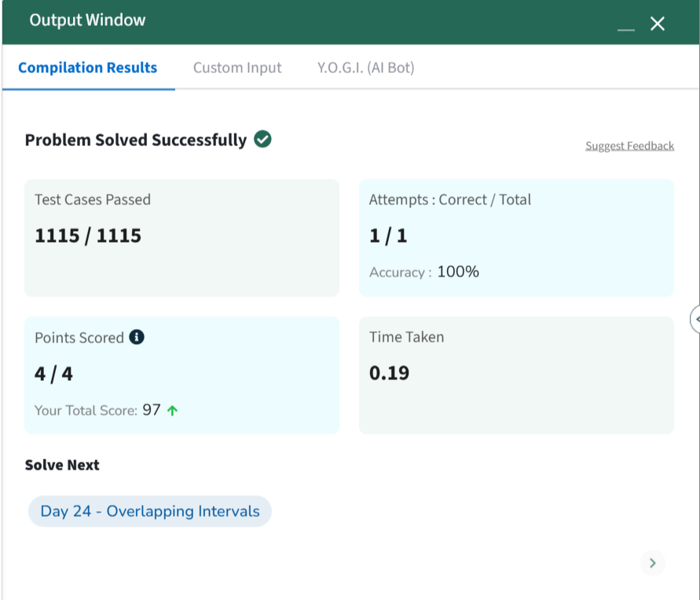Open the Y.O.G.I. (AI Bot) tab

(365, 68)
